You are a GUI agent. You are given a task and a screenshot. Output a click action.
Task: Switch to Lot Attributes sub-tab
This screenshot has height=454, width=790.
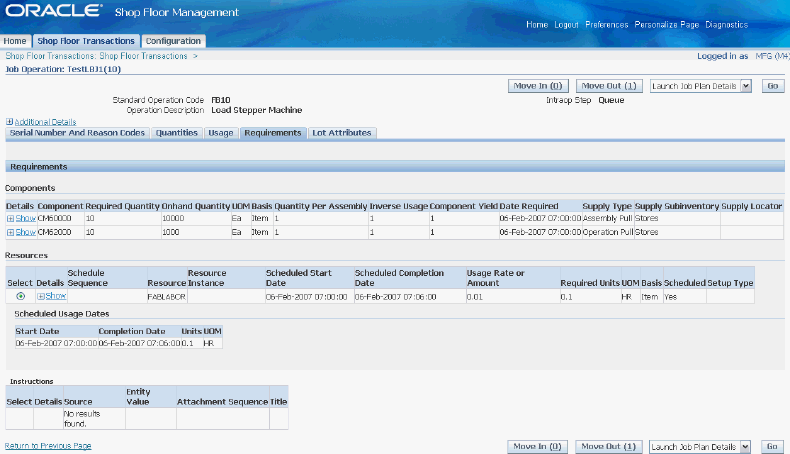tap(342, 133)
